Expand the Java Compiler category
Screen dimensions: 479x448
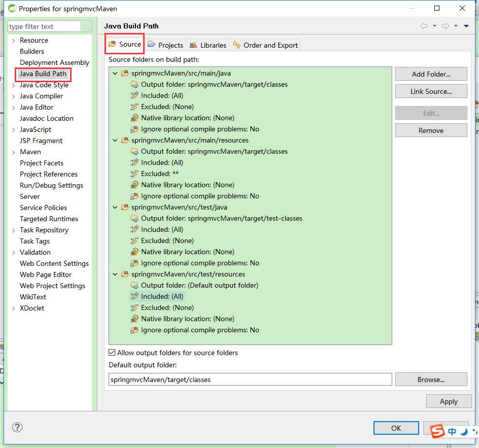pos(13,96)
